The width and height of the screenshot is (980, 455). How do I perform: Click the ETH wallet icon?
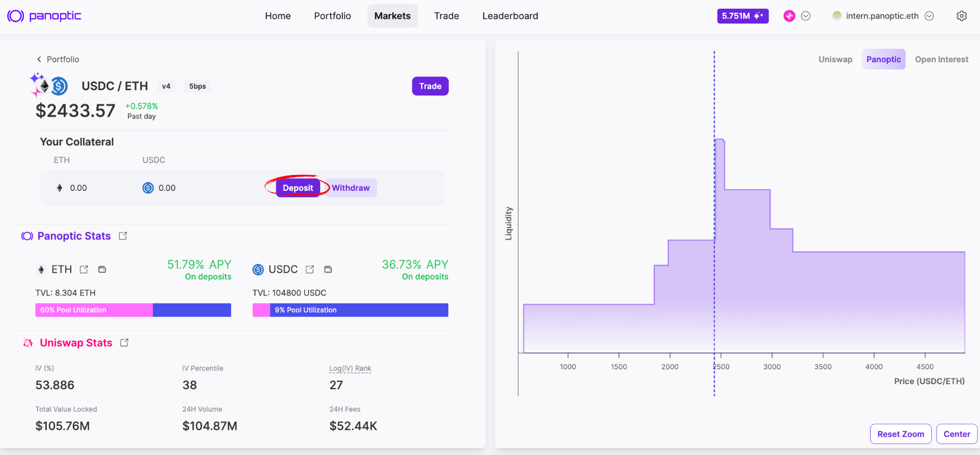click(102, 269)
